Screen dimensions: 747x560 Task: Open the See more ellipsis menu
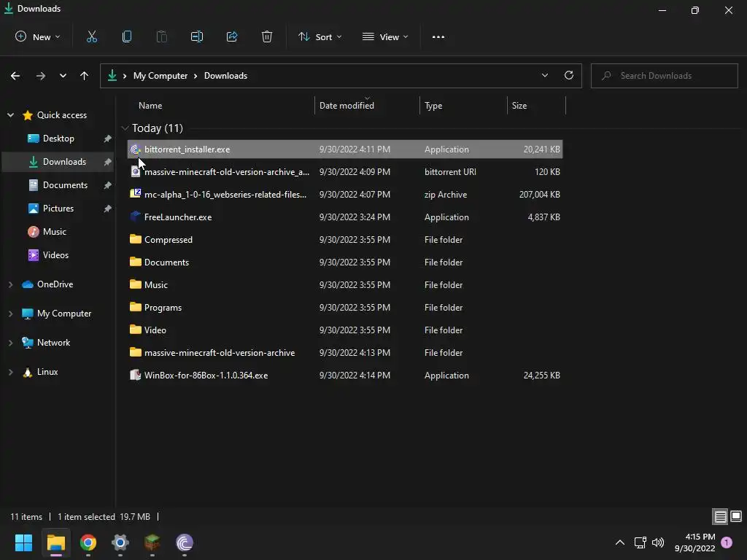tap(438, 36)
